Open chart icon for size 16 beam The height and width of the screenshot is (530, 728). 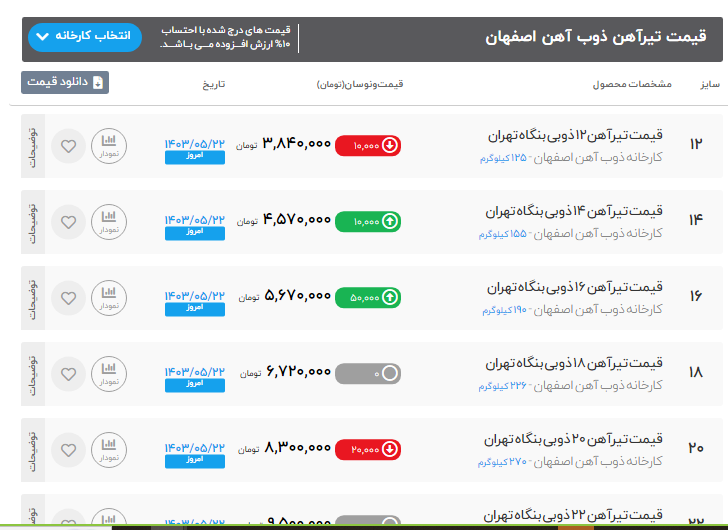(x=109, y=298)
